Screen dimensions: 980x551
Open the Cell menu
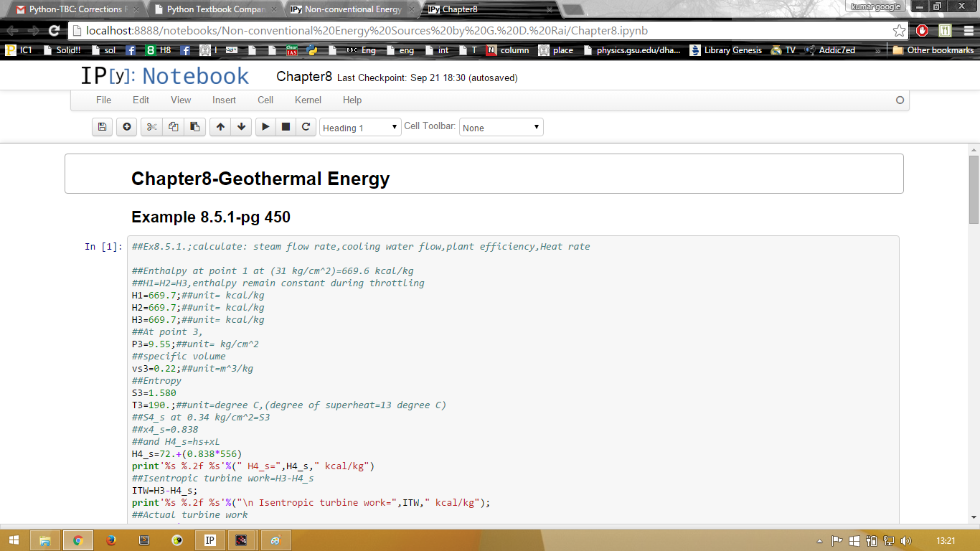pyautogui.click(x=265, y=100)
